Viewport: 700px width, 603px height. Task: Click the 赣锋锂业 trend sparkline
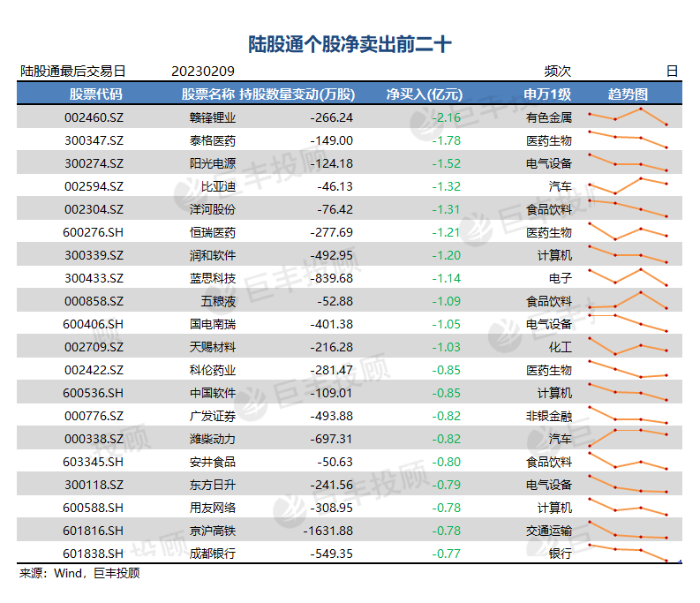coord(628,117)
